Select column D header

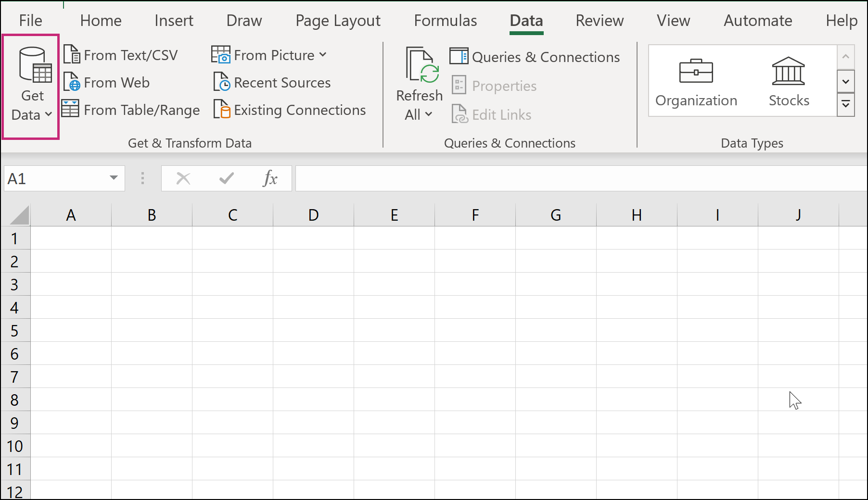[313, 215]
